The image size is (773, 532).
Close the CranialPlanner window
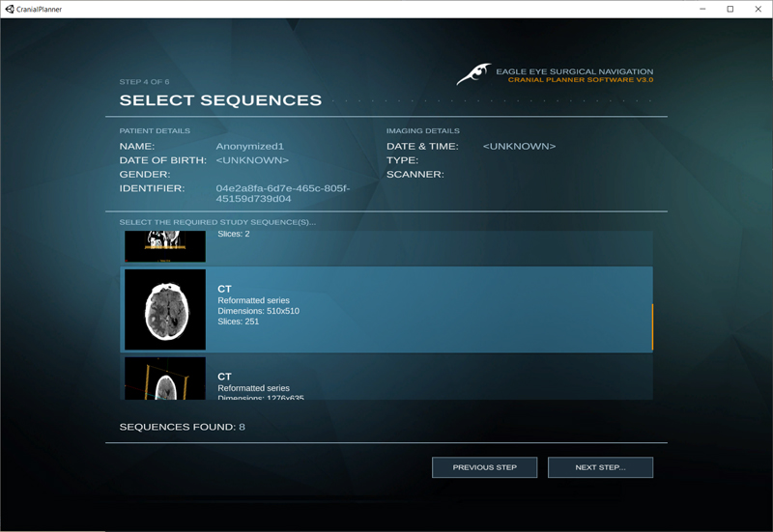point(759,9)
